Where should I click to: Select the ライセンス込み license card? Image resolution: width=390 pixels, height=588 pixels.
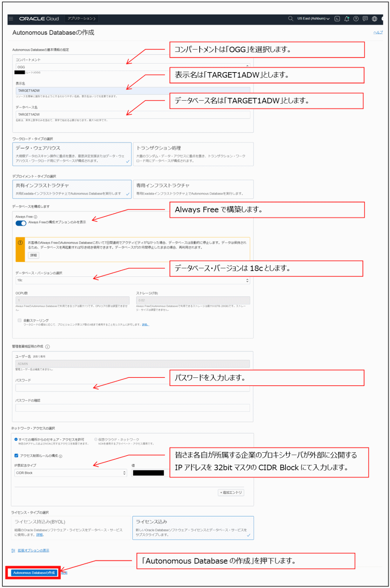[193, 528]
